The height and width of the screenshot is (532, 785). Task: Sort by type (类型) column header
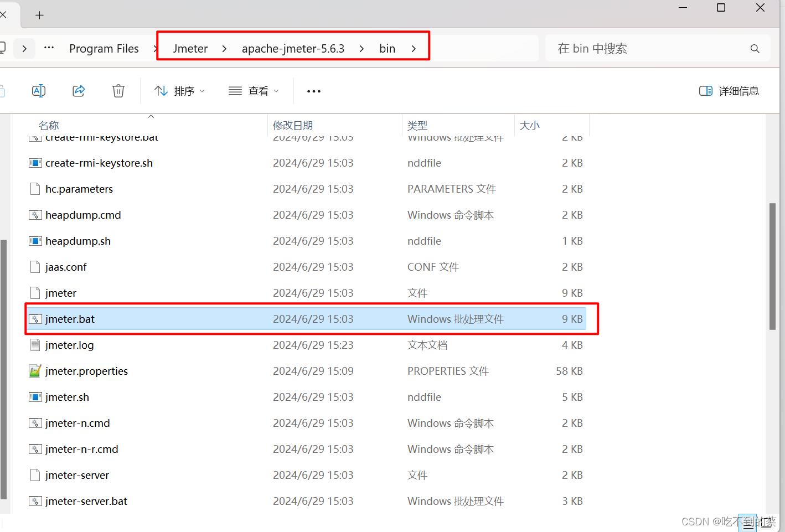[417, 125]
